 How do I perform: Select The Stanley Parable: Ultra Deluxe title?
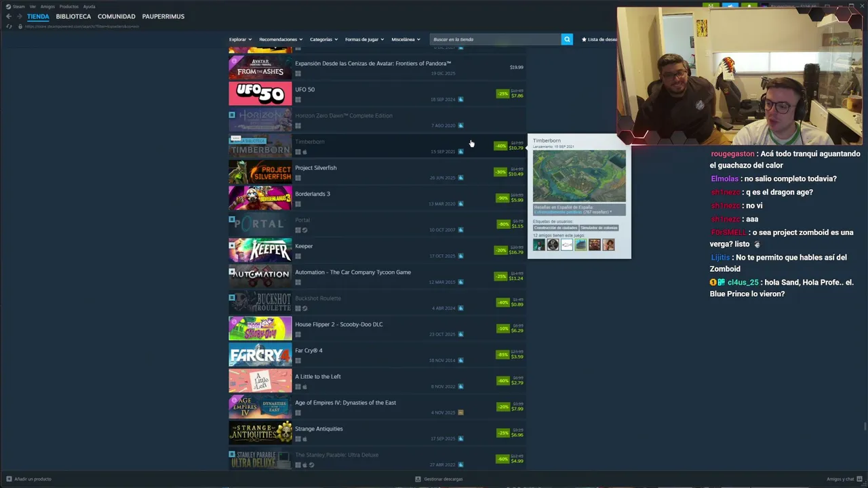(x=337, y=455)
